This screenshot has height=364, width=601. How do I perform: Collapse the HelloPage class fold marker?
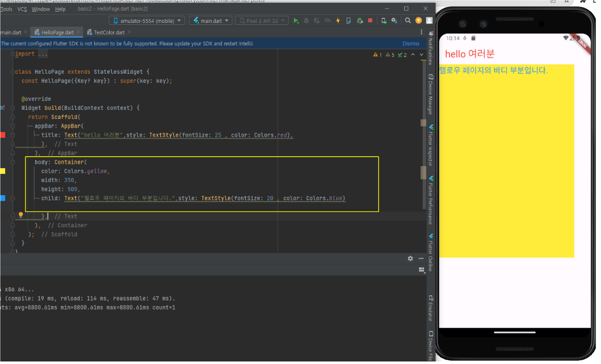point(13,72)
